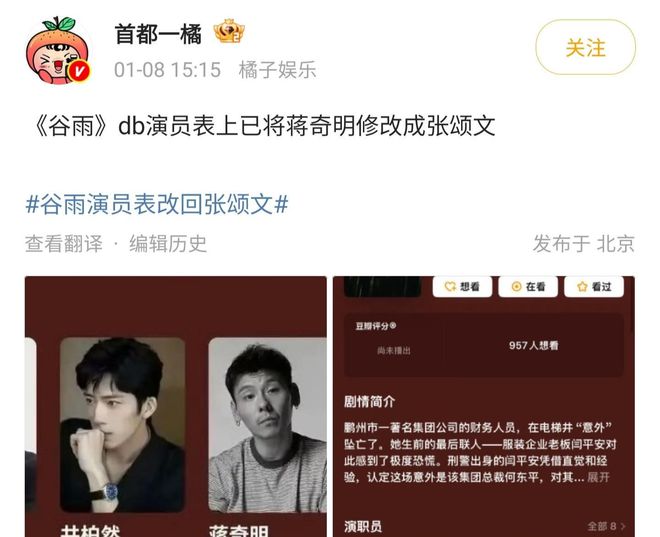Open the 首都一橘 profile avatar
Image resolution: width=660 pixels, height=537 pixels.
58,50
